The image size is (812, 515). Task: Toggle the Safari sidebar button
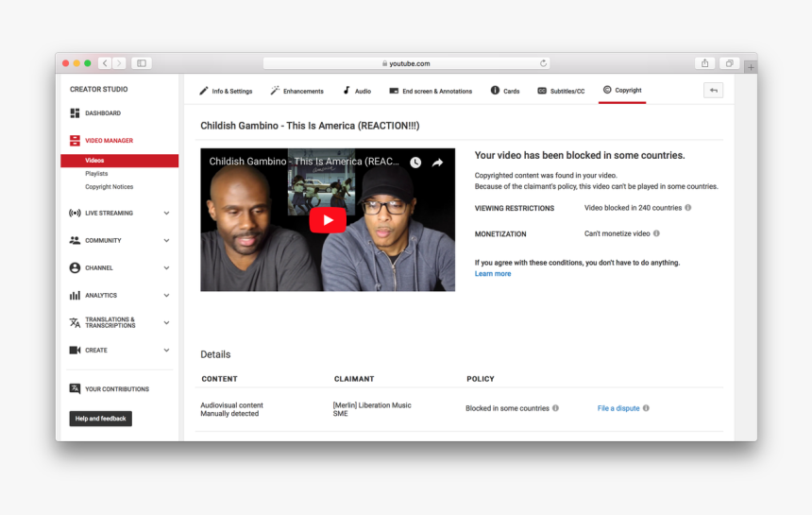coord(142,63)
